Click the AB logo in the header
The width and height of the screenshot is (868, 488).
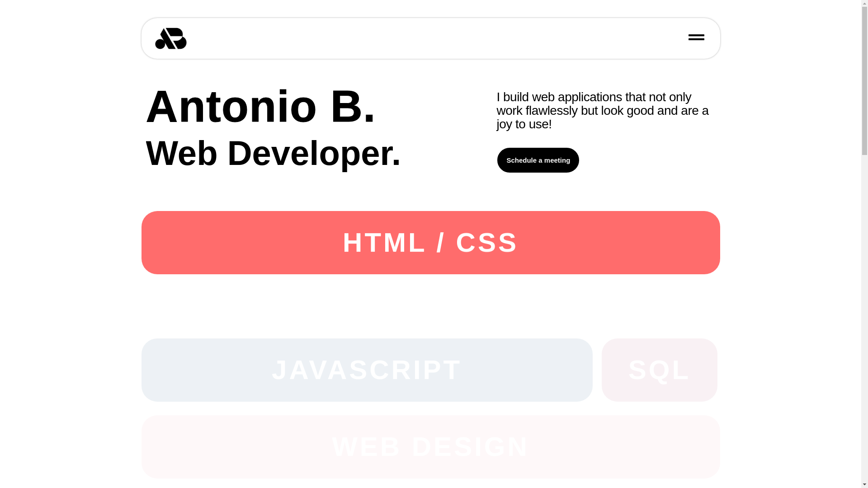170,38
